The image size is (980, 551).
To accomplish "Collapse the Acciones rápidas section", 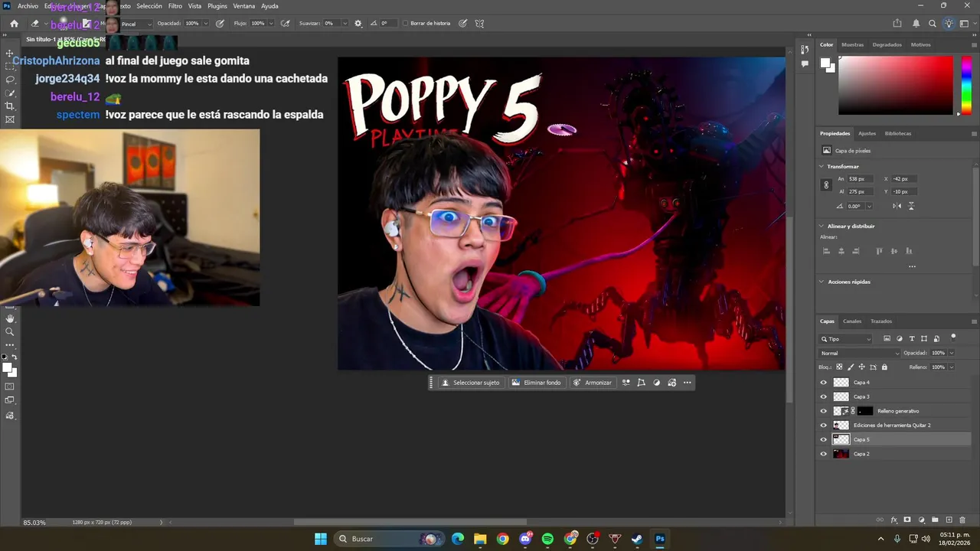I will [x=822, y=282].
